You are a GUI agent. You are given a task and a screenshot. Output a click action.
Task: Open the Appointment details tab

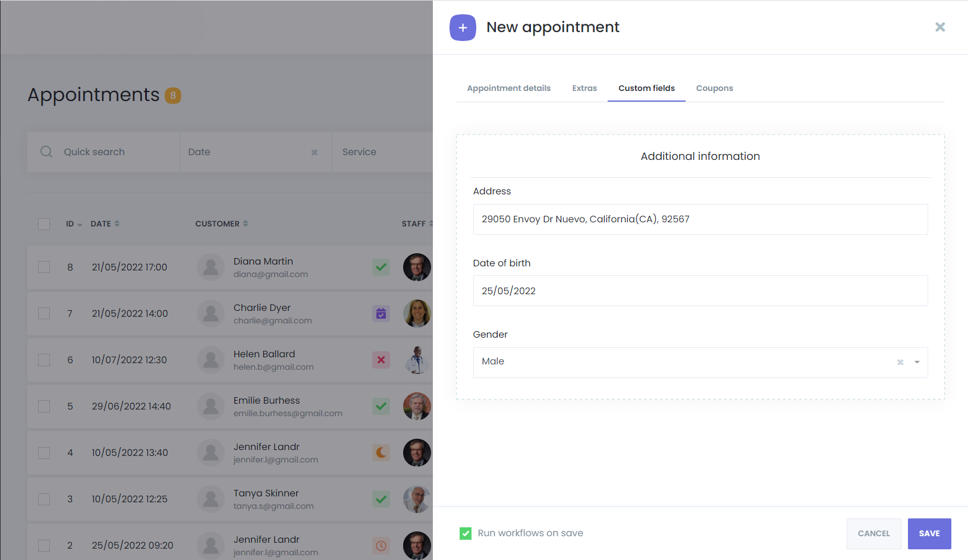(508, 88)
